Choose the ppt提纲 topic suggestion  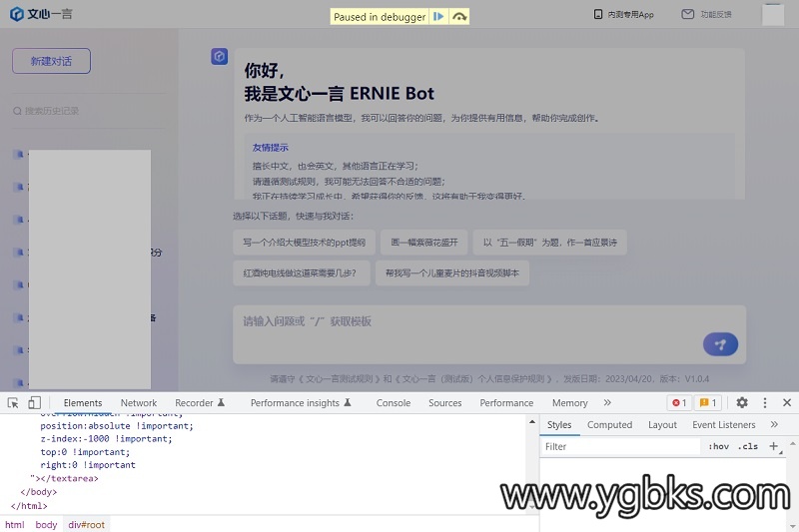point(305,243)
